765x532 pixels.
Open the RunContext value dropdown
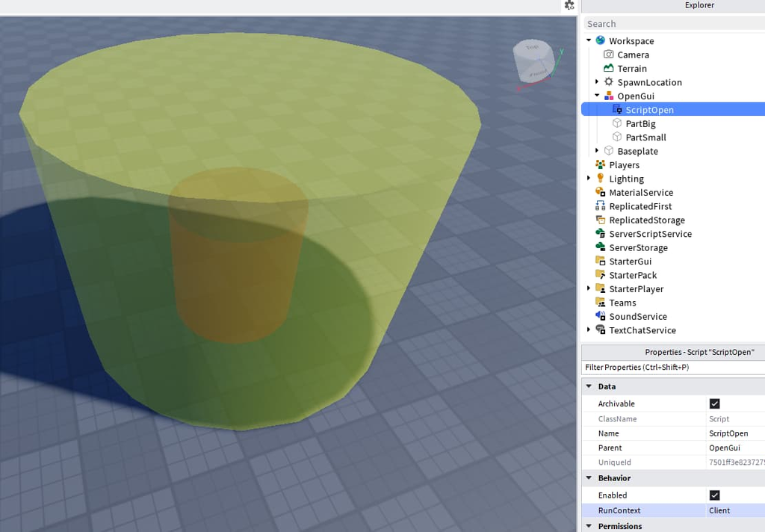[x=735, y=510]
